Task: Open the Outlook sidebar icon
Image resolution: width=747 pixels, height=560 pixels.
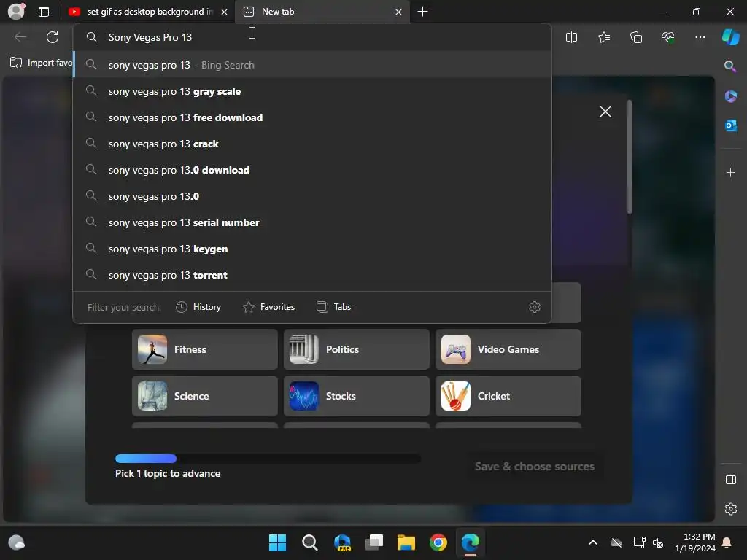Action: click(730, 125)
